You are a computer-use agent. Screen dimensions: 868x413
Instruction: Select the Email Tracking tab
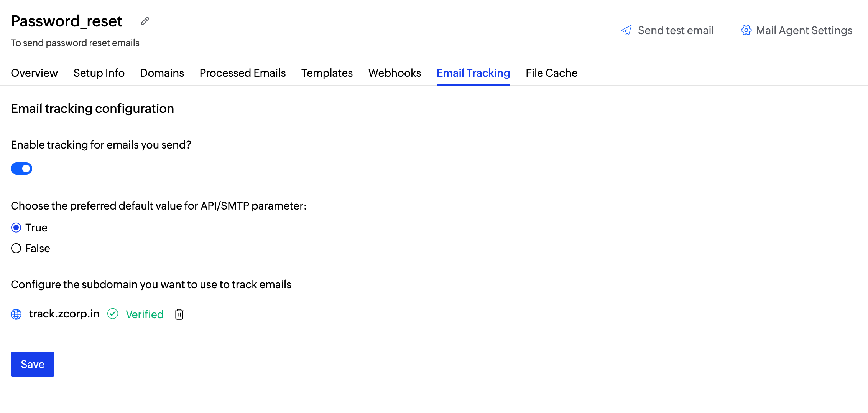point(473,73)
